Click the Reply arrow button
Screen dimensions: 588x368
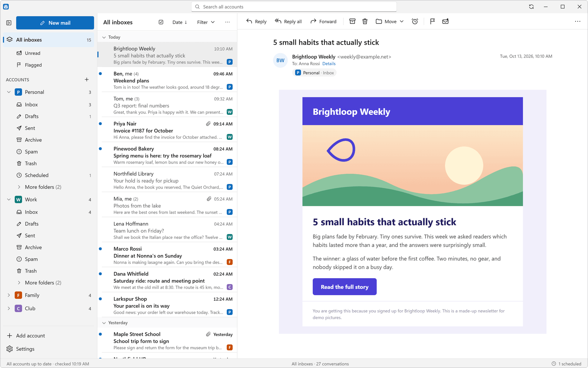(257, 21)
